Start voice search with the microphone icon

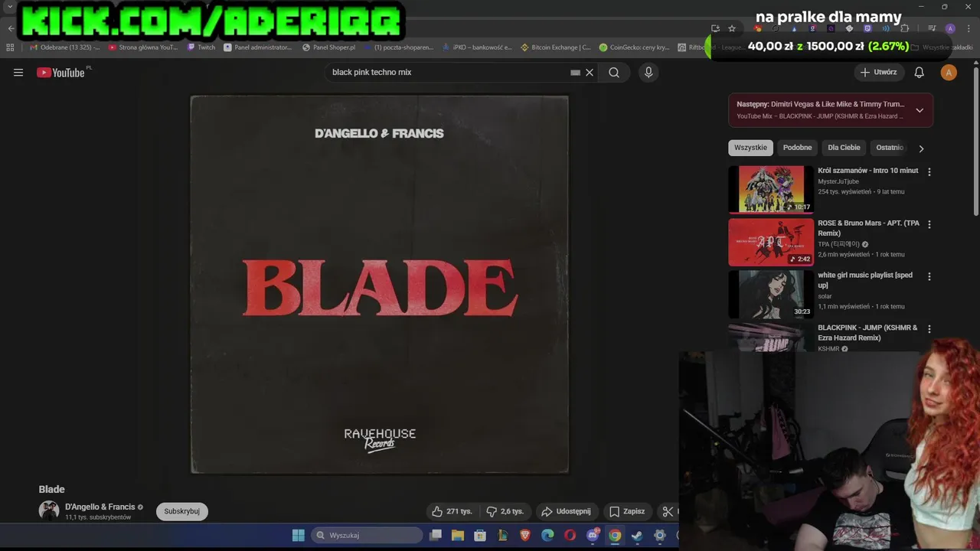point(648,73)
